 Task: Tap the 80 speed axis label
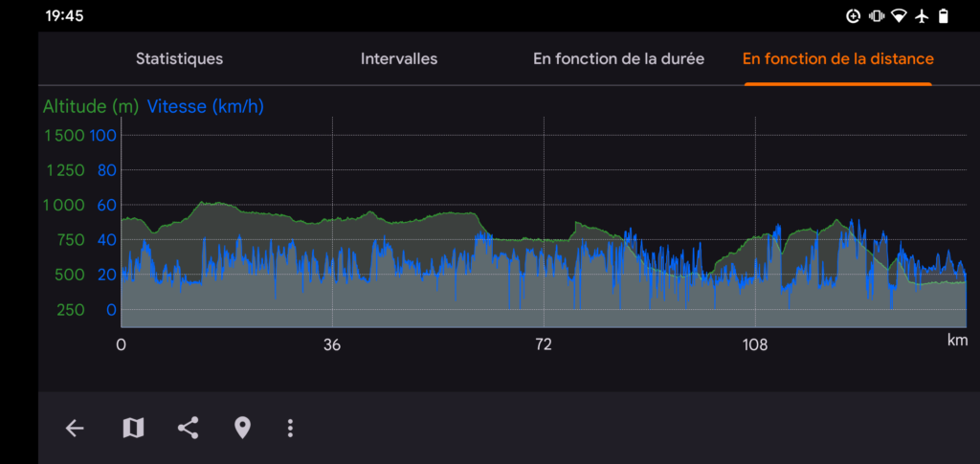(x=107, y=170)
